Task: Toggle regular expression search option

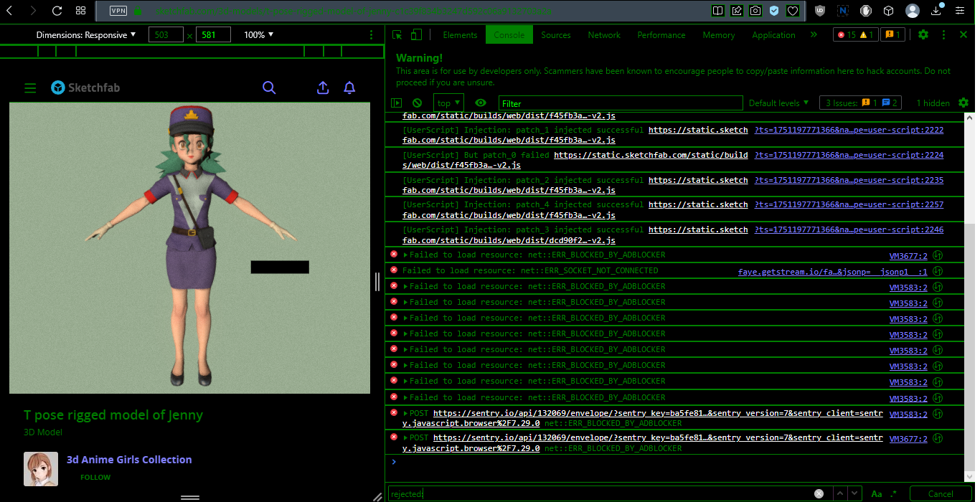Action: (893, 493)
